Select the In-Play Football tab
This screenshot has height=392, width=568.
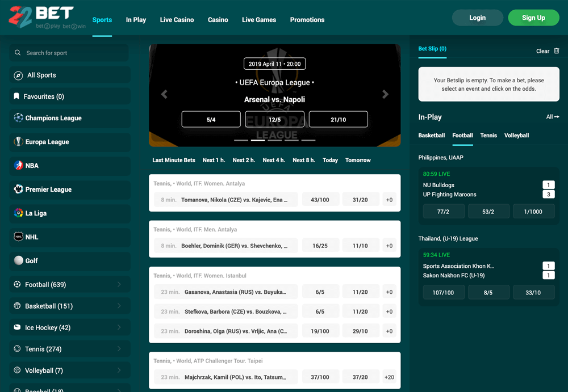click(x=462, y=136)
